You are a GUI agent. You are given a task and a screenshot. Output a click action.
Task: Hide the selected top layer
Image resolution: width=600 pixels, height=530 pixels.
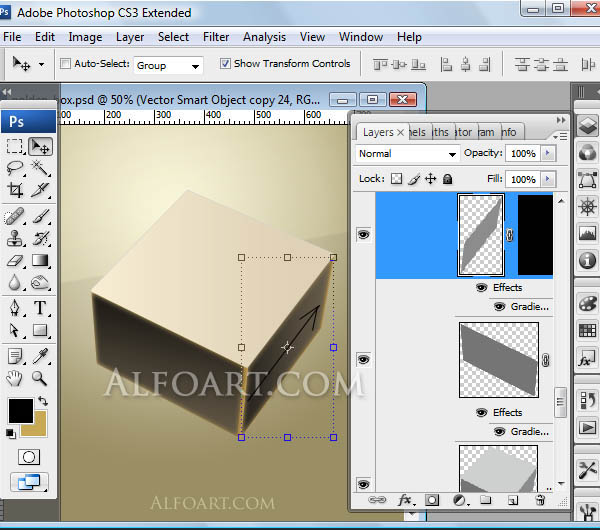(x=364, y=235)
